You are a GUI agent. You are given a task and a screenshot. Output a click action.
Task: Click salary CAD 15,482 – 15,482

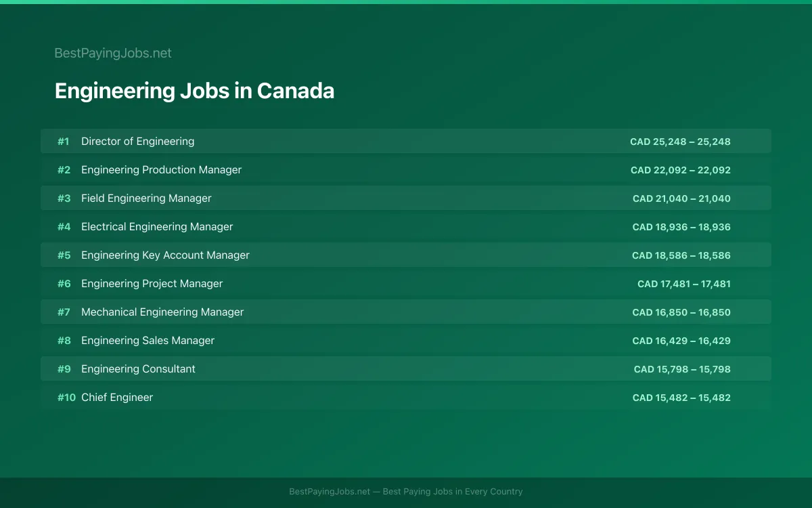pyautogui.click(x=681, y=398)
